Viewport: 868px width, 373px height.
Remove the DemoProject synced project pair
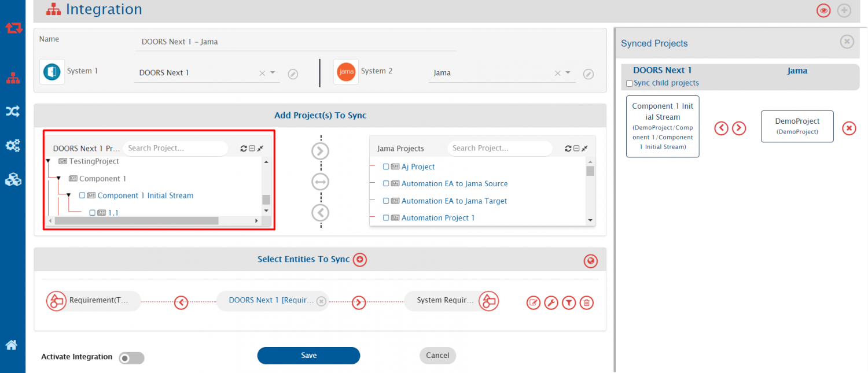tap(848, 128)
